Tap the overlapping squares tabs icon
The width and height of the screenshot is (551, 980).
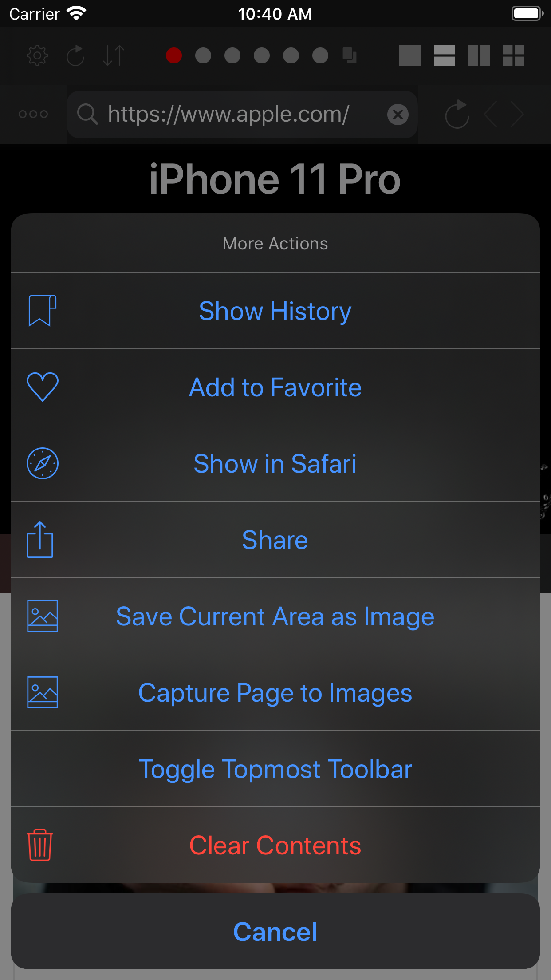coord(350,55)
